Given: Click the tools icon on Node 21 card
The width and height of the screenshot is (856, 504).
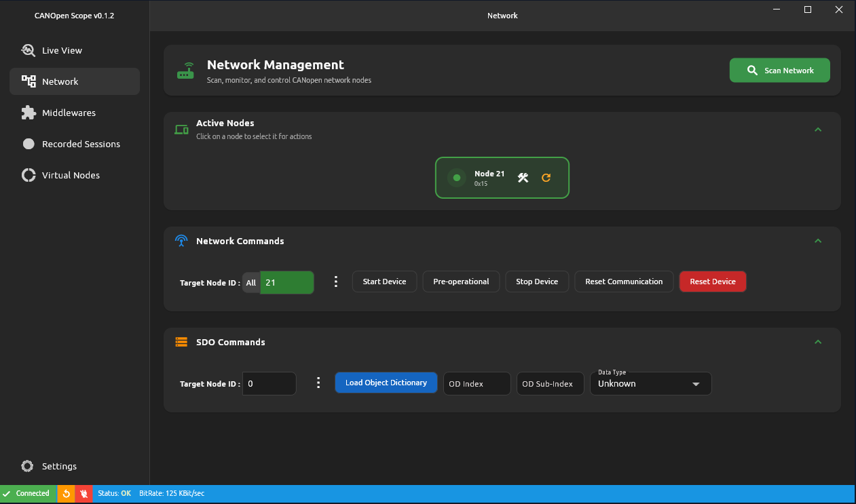Looking at the screenshot, I should click(523, 177).
